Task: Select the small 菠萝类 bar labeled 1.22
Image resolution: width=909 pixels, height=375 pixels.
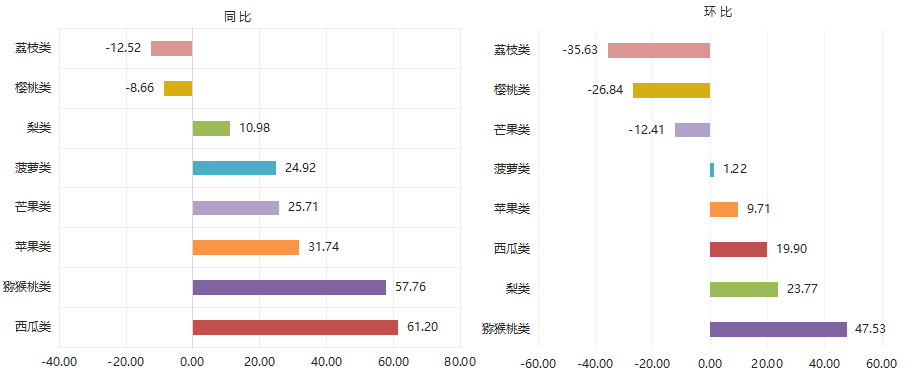Action: point(712,170)
